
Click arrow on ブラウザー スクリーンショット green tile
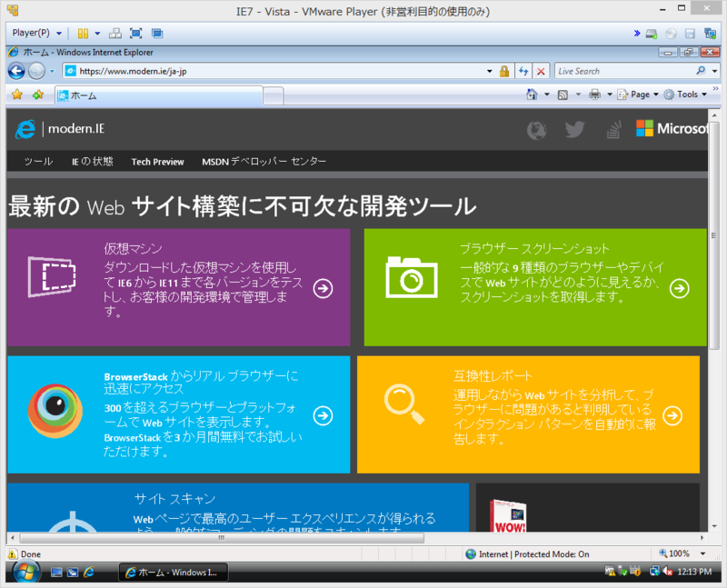(679, 288)
